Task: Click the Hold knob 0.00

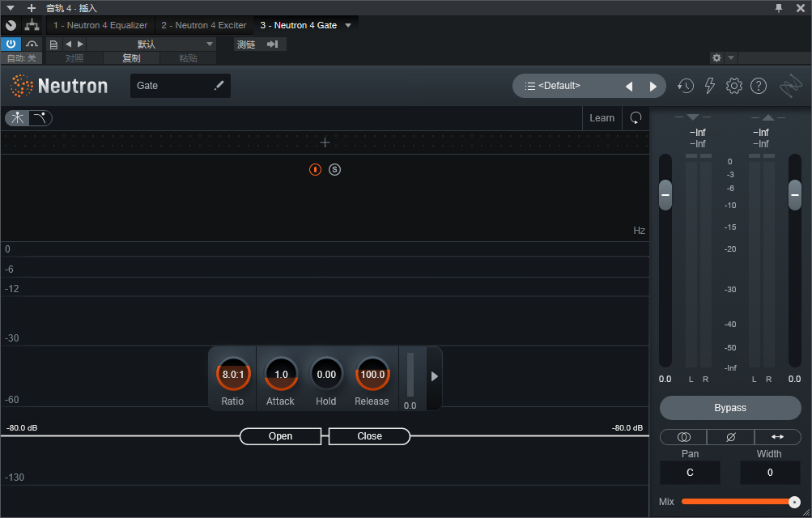Action: coord(326,374)
